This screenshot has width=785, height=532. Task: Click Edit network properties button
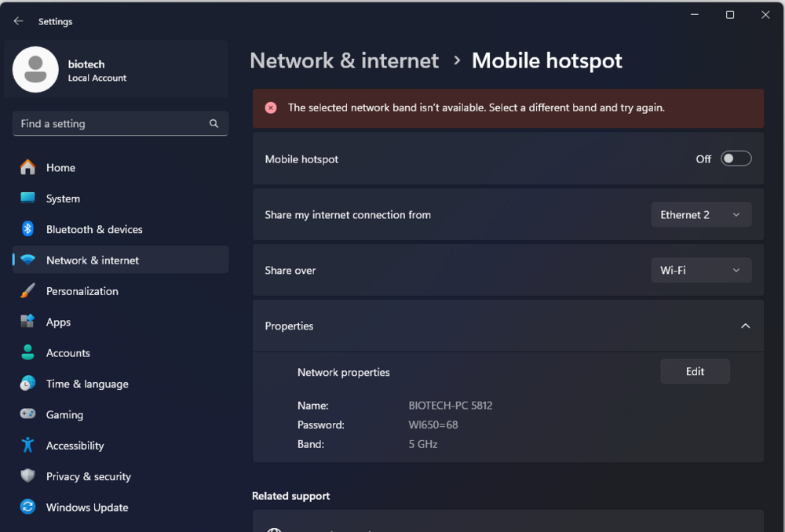pyautogui.click(x=695, y=372)
